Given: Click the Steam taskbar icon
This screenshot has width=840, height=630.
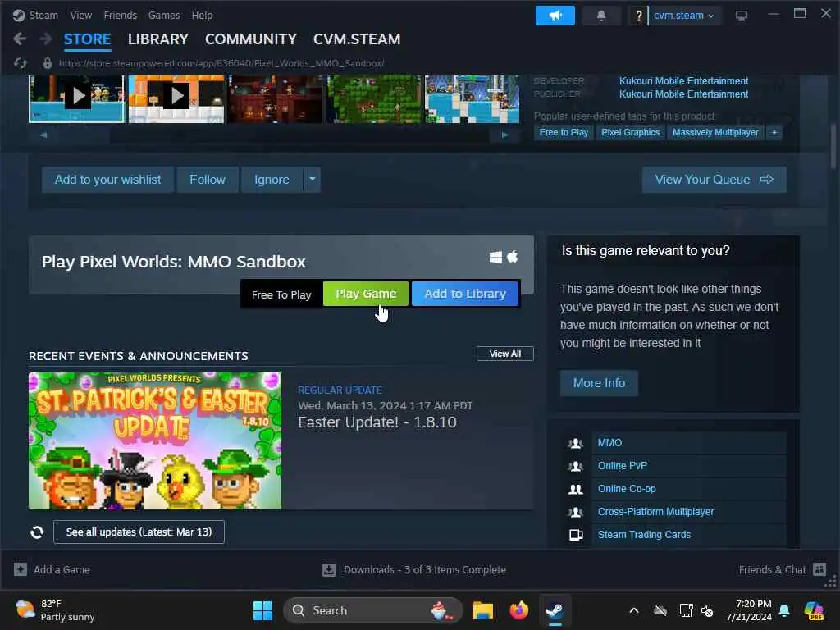Looking at the screenshot, I should tap(555, 610).
